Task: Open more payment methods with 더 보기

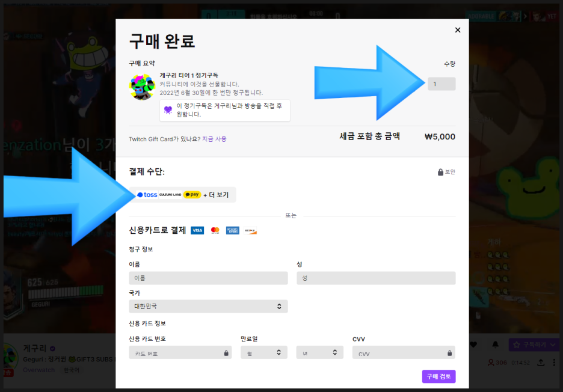Action: (216, 195)
